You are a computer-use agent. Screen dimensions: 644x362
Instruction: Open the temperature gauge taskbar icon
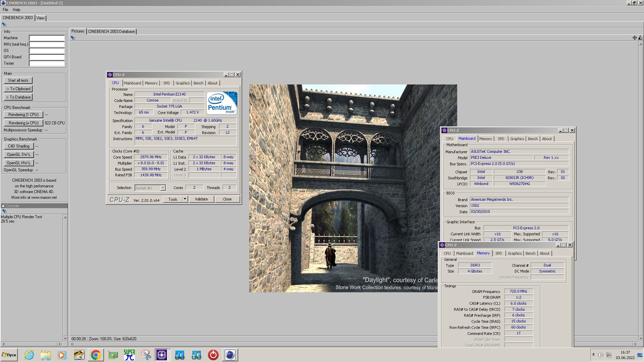[79, 355]
